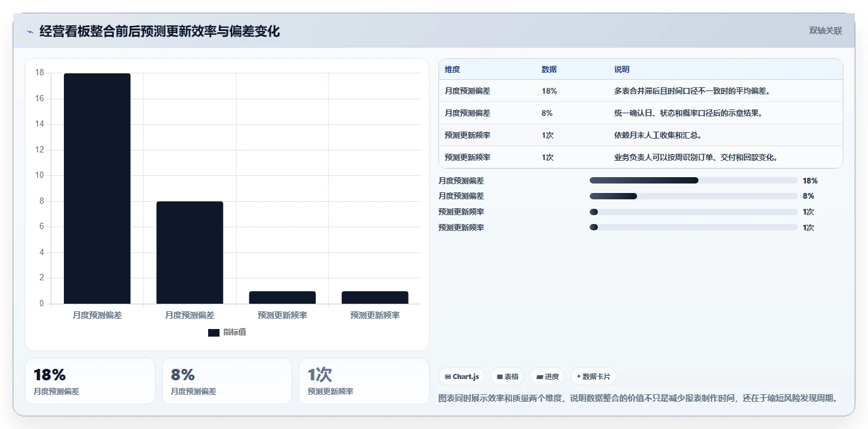Click the x-axis label under the 8 bar
The image size is (868, 429).
point(190,315)
